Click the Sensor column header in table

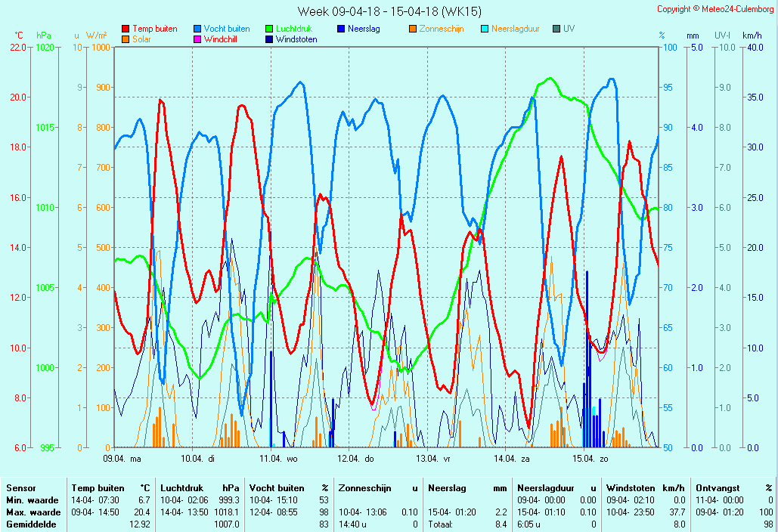coord(20,488)
